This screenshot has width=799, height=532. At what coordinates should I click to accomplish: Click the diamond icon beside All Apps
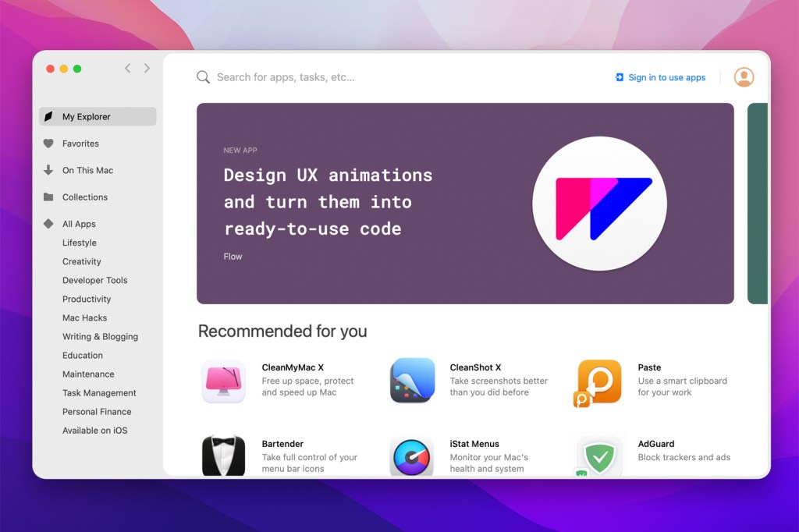click(48, 224)
